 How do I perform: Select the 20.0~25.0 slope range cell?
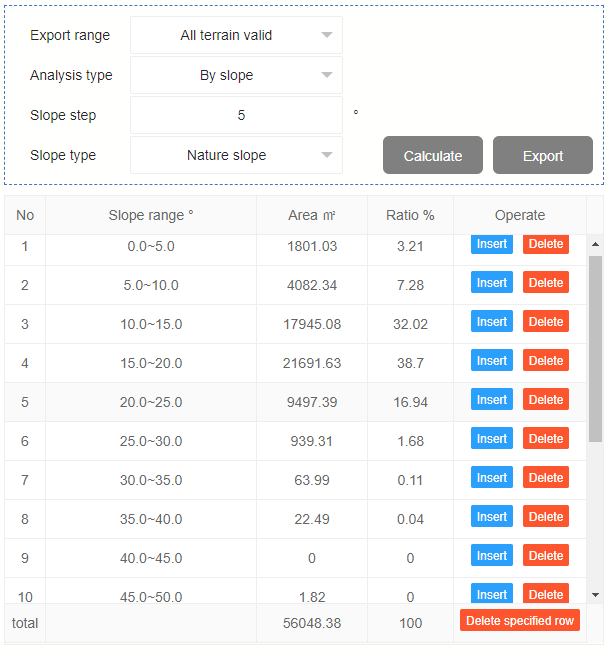point(151,402)
